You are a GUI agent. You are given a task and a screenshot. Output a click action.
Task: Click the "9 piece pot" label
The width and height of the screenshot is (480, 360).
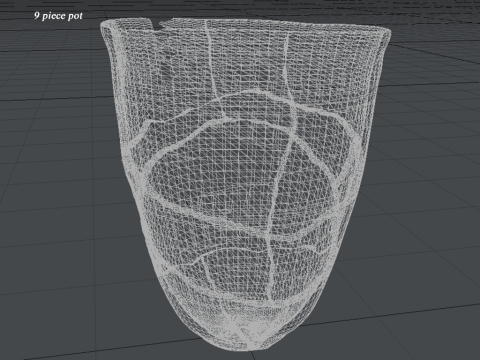[58, 16]
